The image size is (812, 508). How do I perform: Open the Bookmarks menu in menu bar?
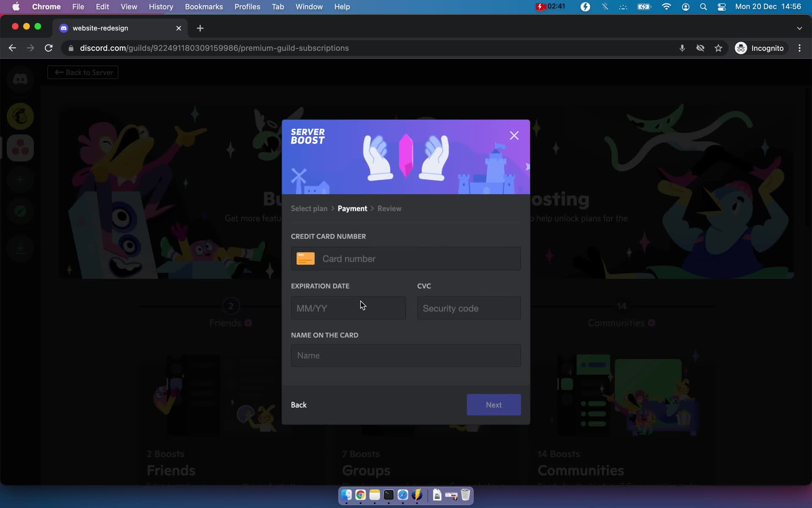pos(204,7)
